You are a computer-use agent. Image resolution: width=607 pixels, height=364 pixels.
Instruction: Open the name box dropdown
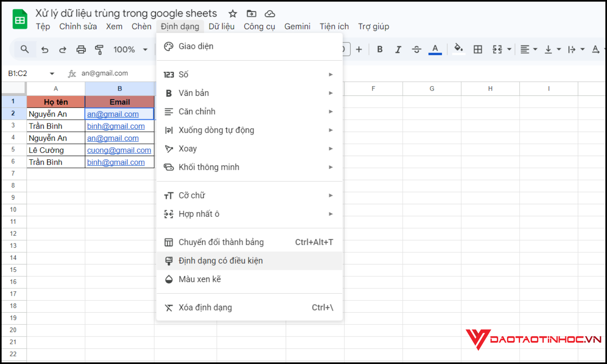52,73
